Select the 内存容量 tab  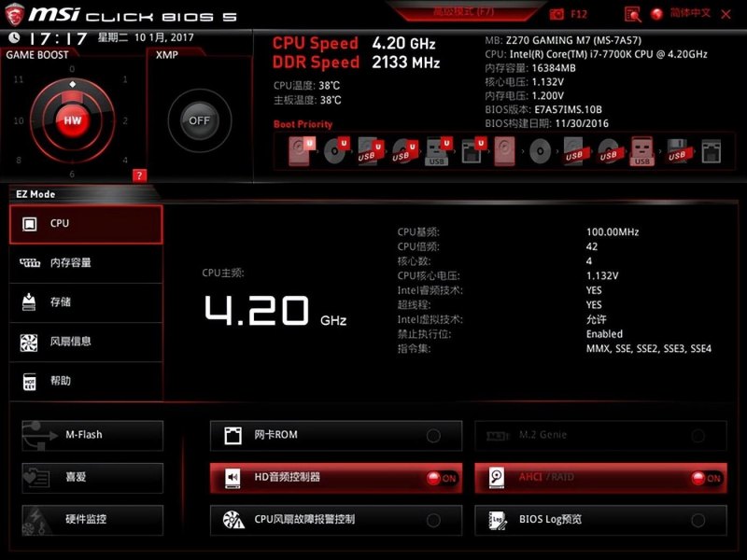[86, 263]
